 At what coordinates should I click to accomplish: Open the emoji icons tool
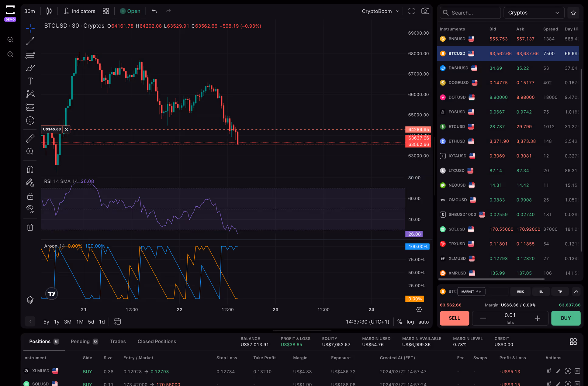point(30,121)
